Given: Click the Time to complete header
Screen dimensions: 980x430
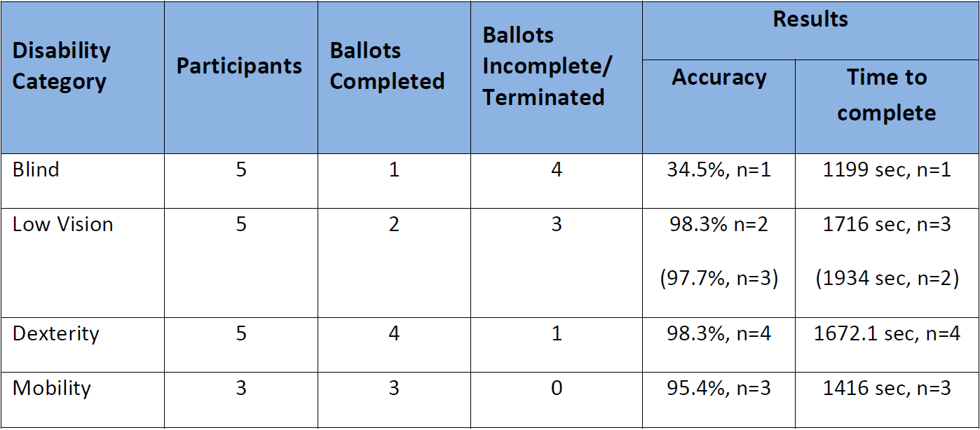Looking at the screenshot, I should click(x=887, y=106).
